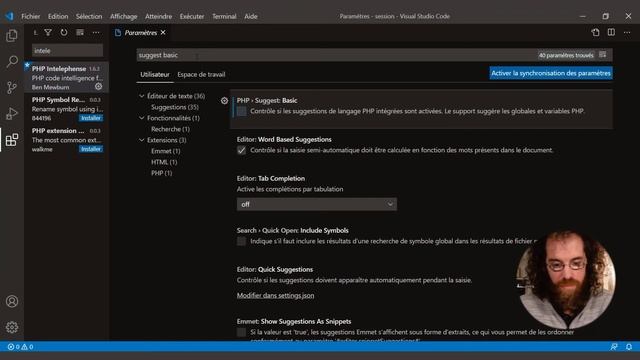The width and height of the screenshot is (640, 360).
Task: Open editor more actions menu
Action: point(627,32)
